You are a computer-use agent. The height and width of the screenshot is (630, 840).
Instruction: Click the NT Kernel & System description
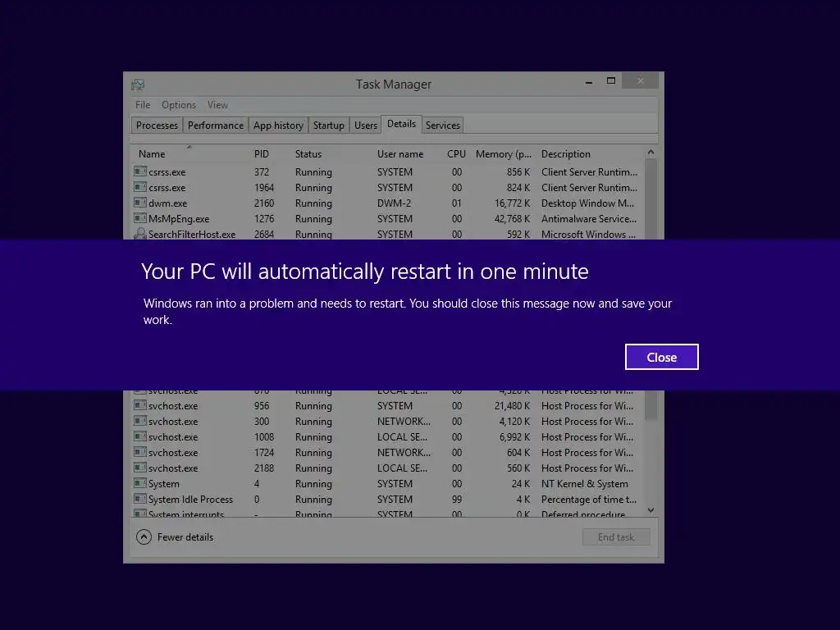click(584, 484)
